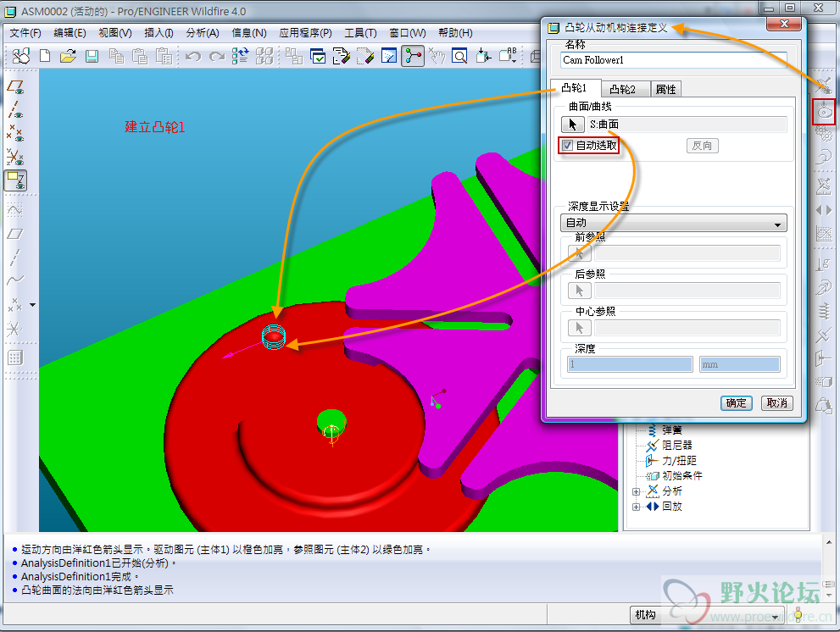Image resolution: width=840 pixels, height=632 pixels.
Task: Select 初始条件 in the mechanism tree
Action: (x=681, y=476)
